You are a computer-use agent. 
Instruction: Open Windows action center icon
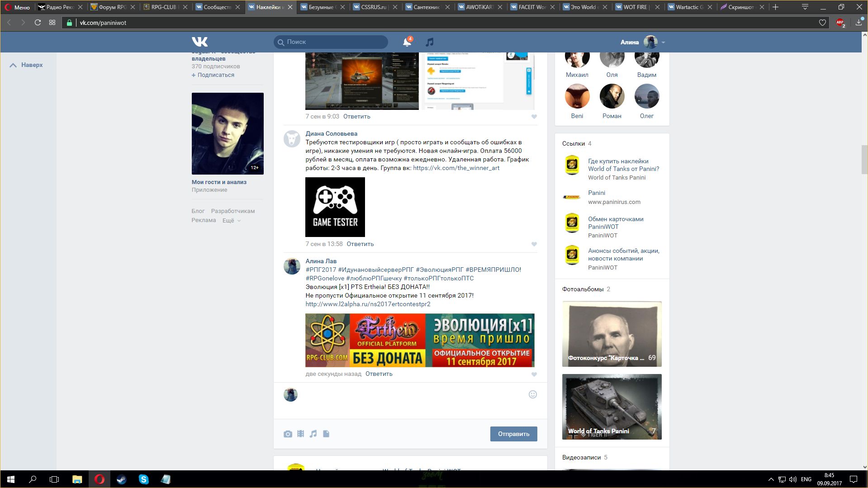854,479
